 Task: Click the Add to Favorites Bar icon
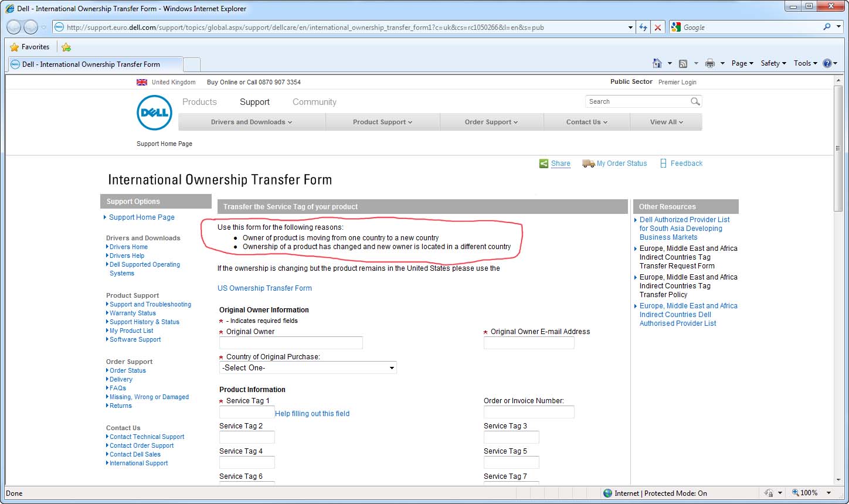coord(66,47)
